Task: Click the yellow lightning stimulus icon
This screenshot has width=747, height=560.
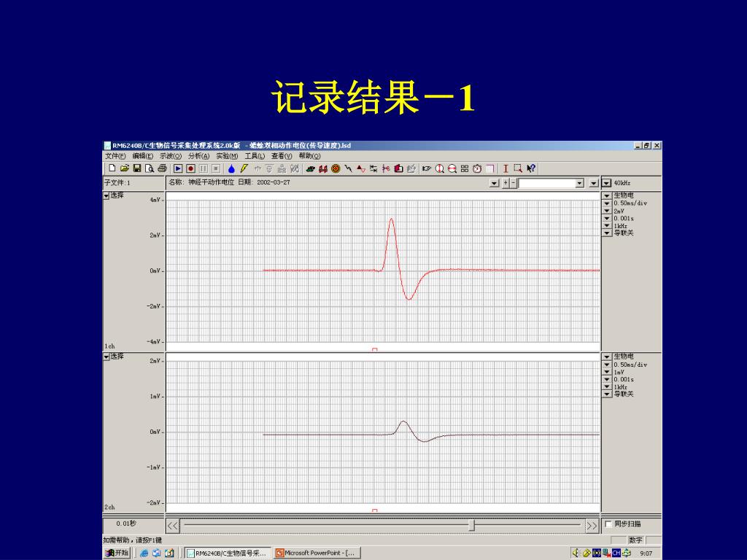Action: pyautogui.click(x=244, y=168)
